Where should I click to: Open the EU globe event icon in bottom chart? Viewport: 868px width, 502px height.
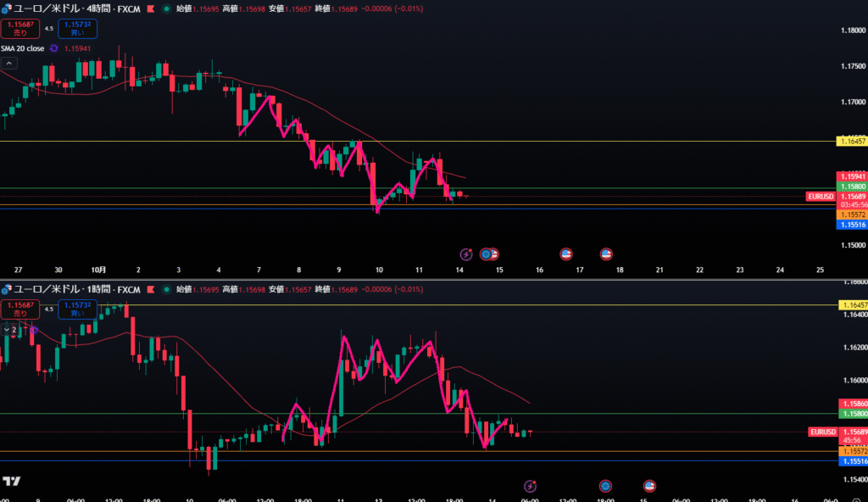point(605,486)
